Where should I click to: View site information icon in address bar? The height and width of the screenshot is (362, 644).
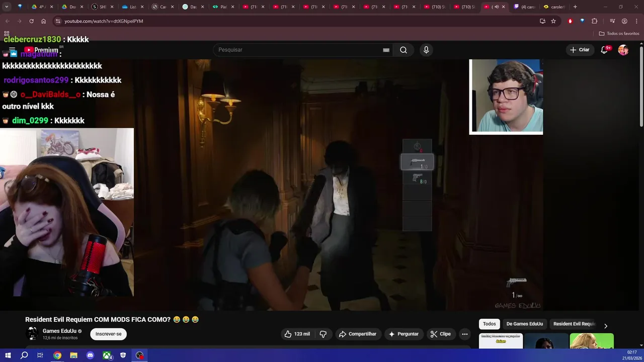click(x=58, y=21)
